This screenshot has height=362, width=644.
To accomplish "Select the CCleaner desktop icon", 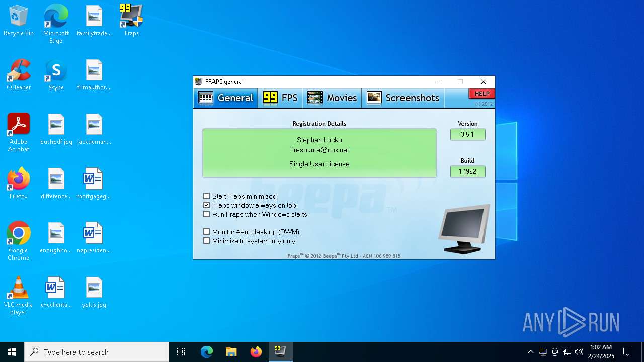I will 19,75.
